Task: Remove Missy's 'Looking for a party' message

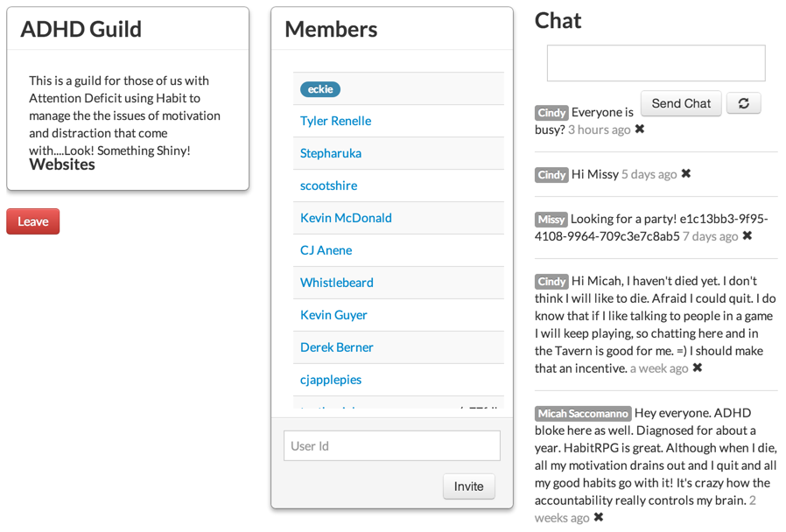Action: [x=747, y=235]
